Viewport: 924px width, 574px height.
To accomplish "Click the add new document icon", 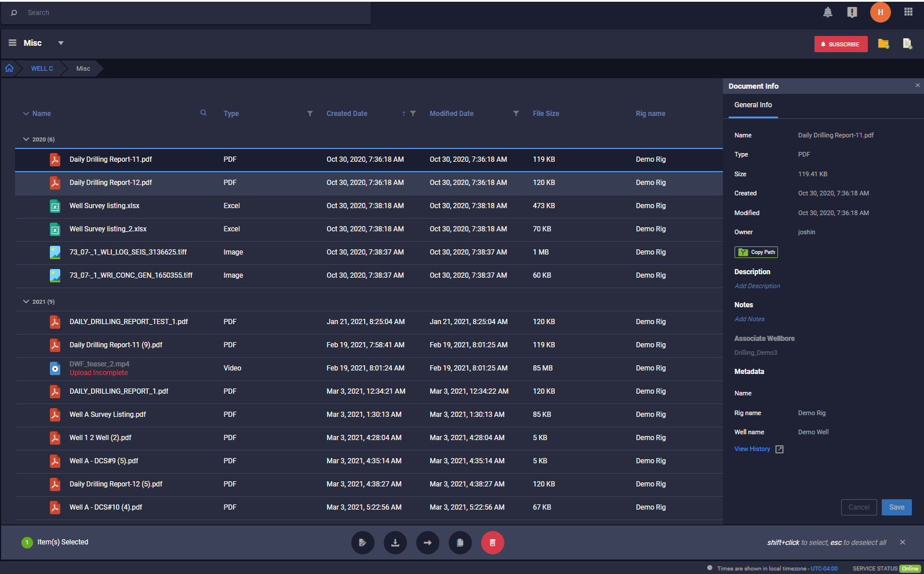I will [x=907, y=44].
